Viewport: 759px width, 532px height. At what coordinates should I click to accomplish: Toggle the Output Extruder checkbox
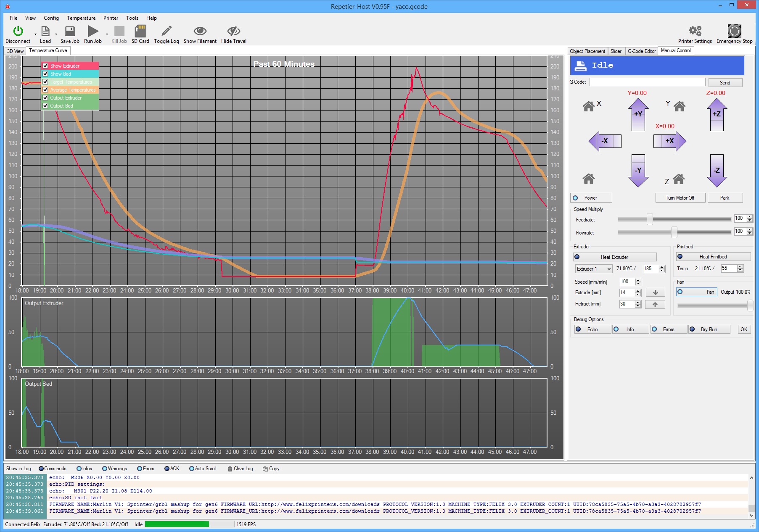45,98
